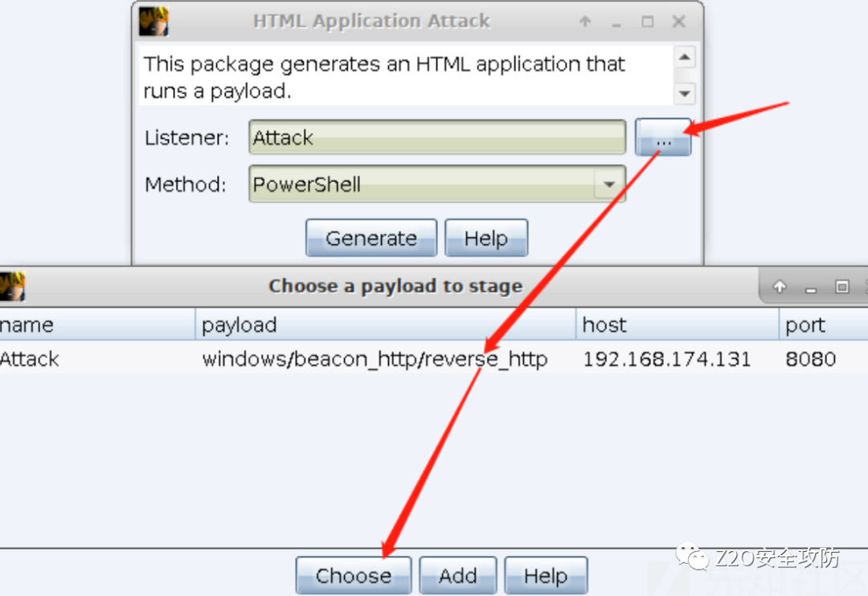Click host cell 192.168.174.131
868x596 pixels.
tap(666, 359)
